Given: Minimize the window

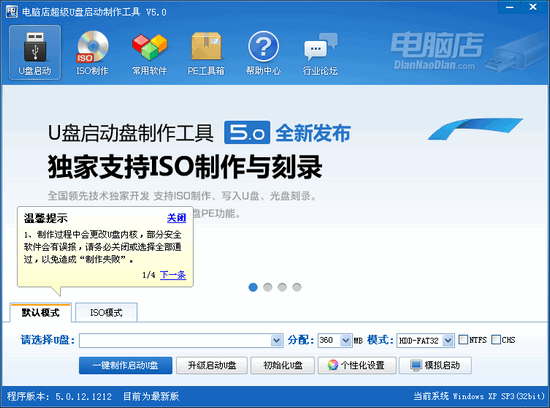Looking at the screenshot, I should [x=510, y=7].
